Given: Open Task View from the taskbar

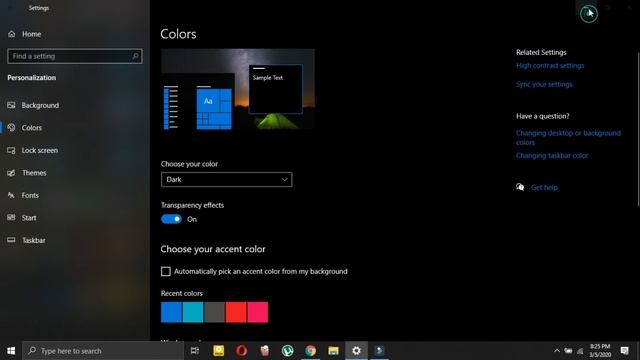Looking at the screenshot, I should tap(195, 351).
